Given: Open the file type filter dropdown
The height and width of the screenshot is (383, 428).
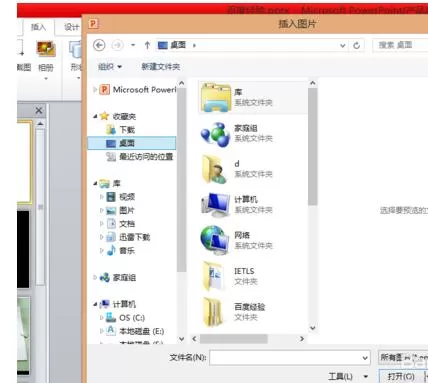Looking at the screenshot, I should tap(403, 358).
